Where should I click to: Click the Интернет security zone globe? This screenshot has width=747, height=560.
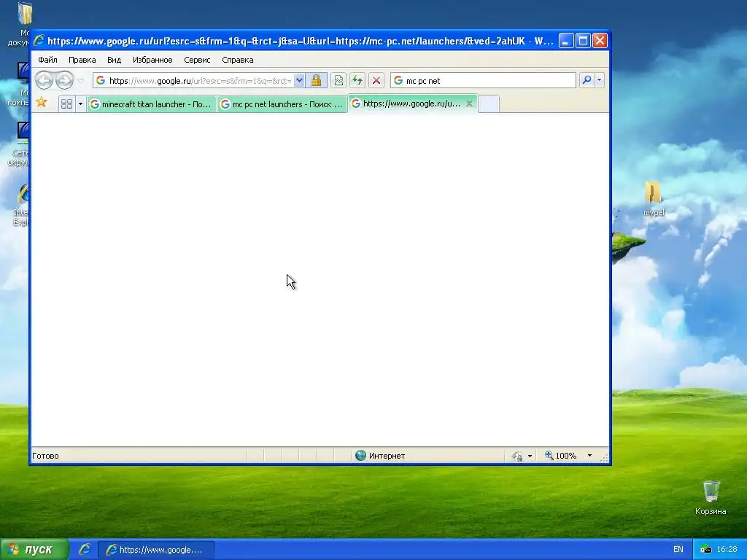[x=360, y=456]
